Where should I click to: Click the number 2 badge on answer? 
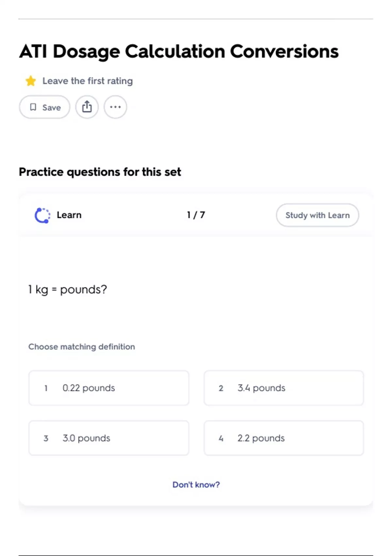221,388
